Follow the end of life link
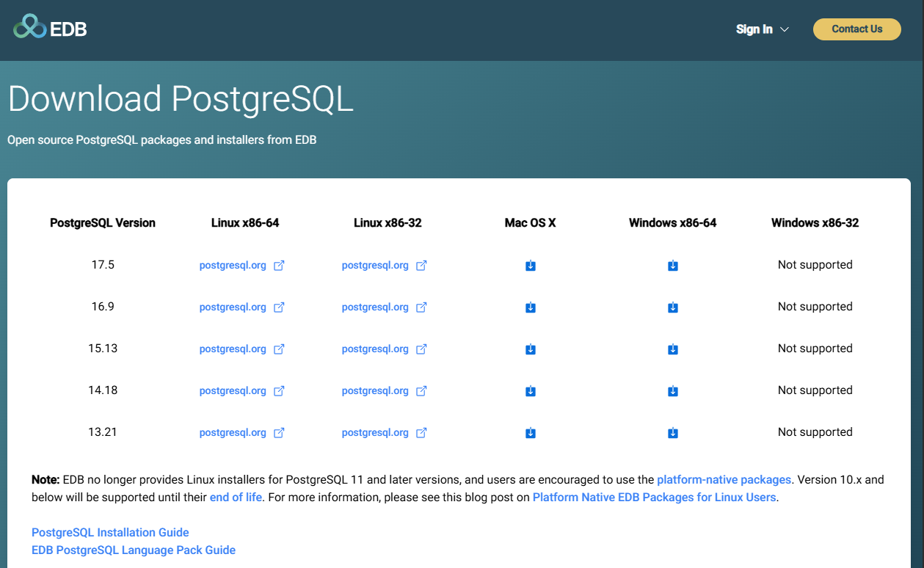Image resolution: width=924 pixels, height=568 pixels. tap(236, 498)
